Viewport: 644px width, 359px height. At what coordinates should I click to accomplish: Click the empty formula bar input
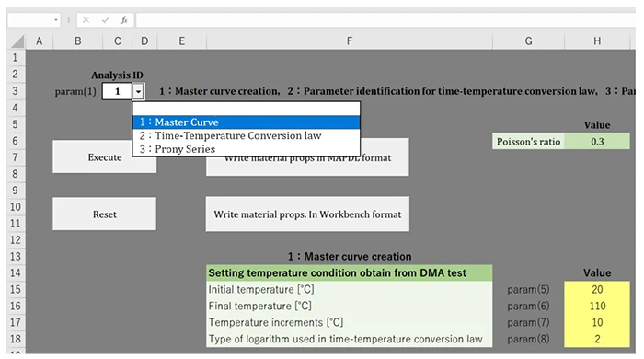pos(386,20)
